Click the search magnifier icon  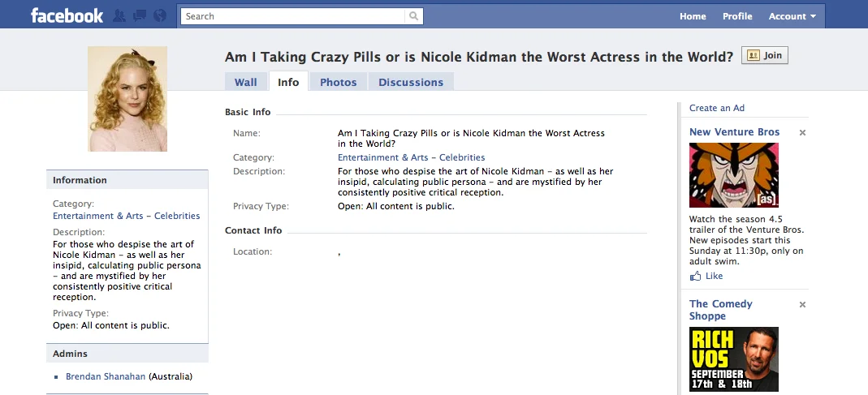[x=413, y=16]
